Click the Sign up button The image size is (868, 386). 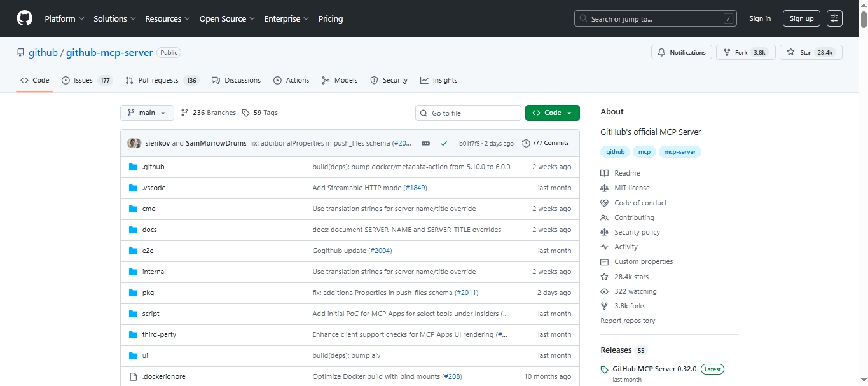(801, 18)
